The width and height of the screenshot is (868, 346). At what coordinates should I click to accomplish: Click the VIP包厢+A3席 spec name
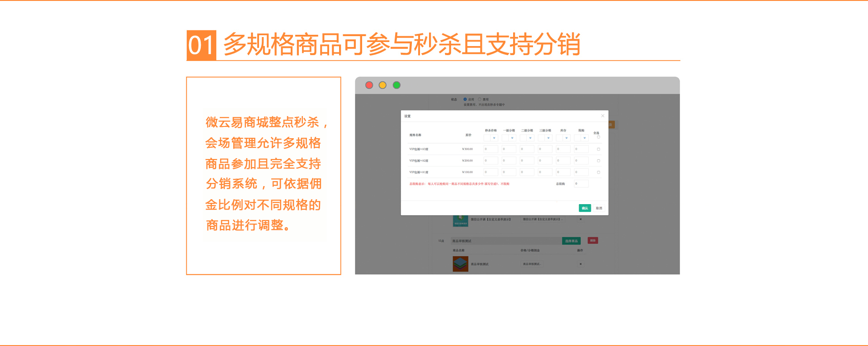tap(419, 149)
